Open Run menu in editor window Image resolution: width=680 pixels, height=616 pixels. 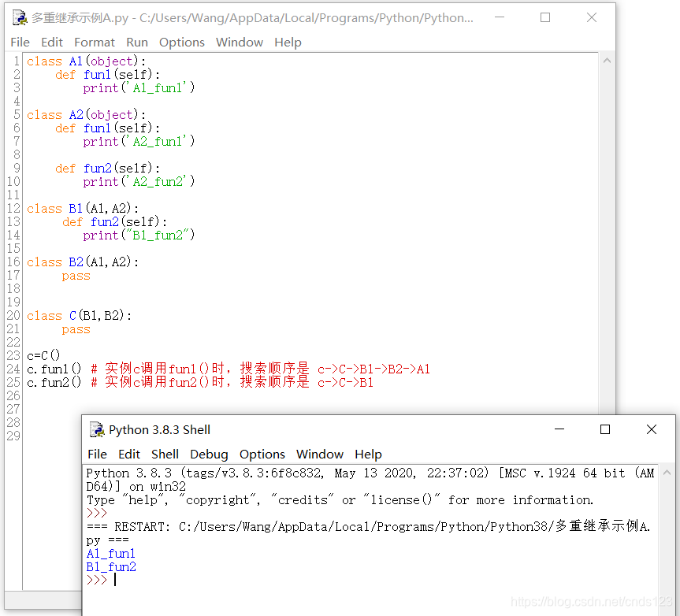click(x=137, y=42)
